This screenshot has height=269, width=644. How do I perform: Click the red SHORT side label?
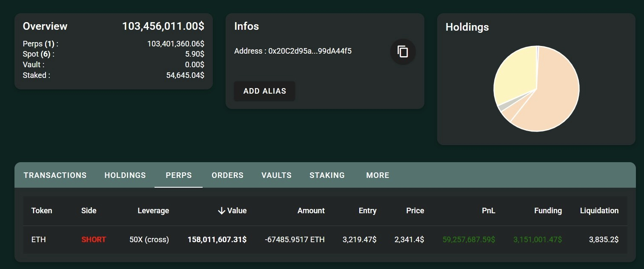[94, 240]
